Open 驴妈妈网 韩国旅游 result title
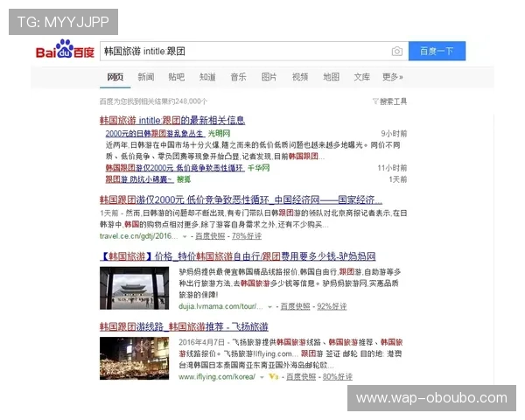Image resolution: width=525 pixels, height=420 pixels. pos(238,256)
